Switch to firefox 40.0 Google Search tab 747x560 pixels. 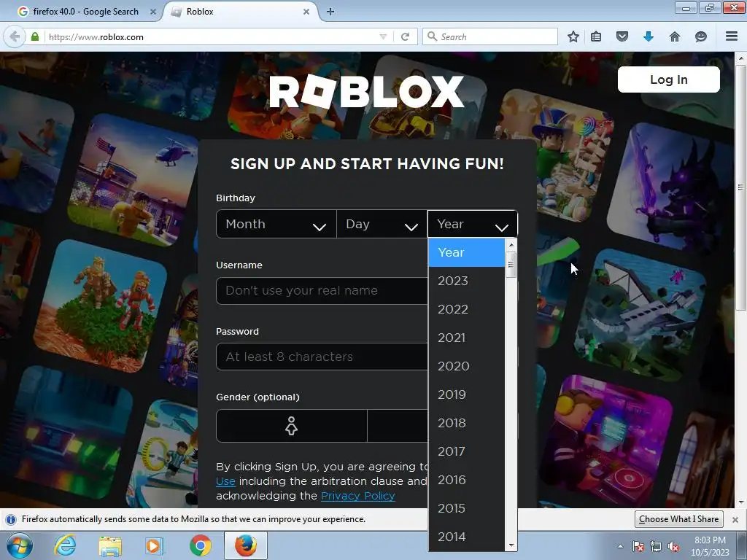(85, 12)
